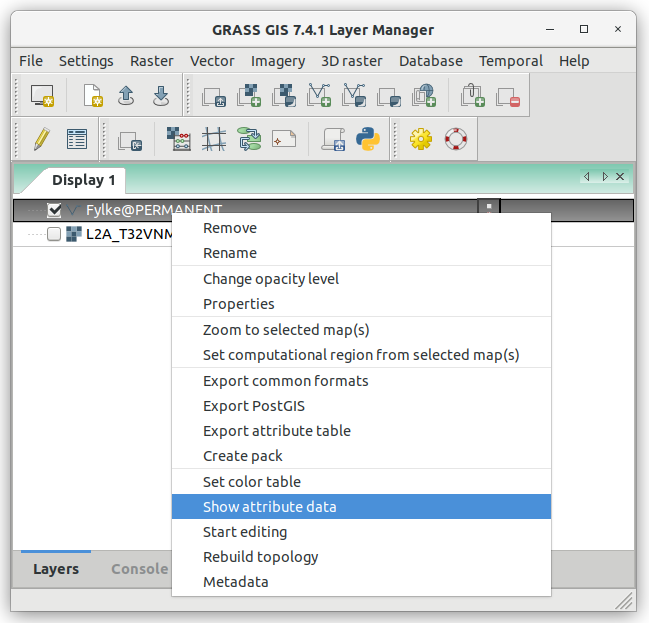Add a web service layer
649x623 pixels.
click(424, 96)
